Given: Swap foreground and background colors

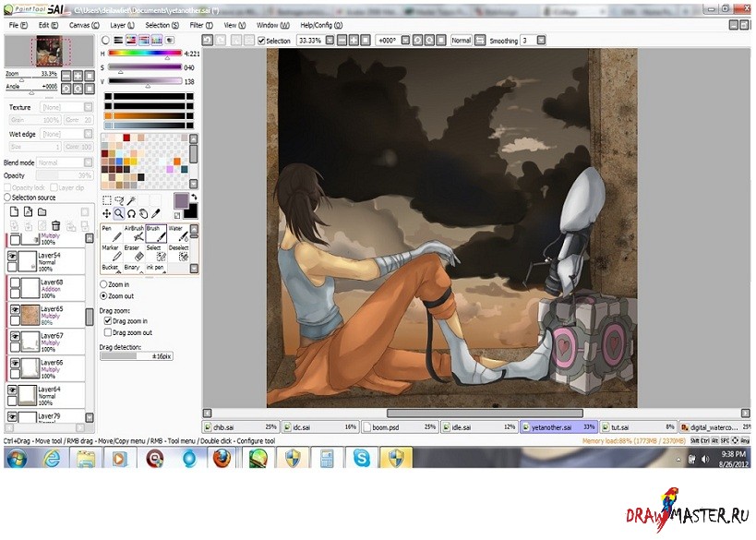Looking at the screenshot, I should pyautogui.click(x=194, y=198).
